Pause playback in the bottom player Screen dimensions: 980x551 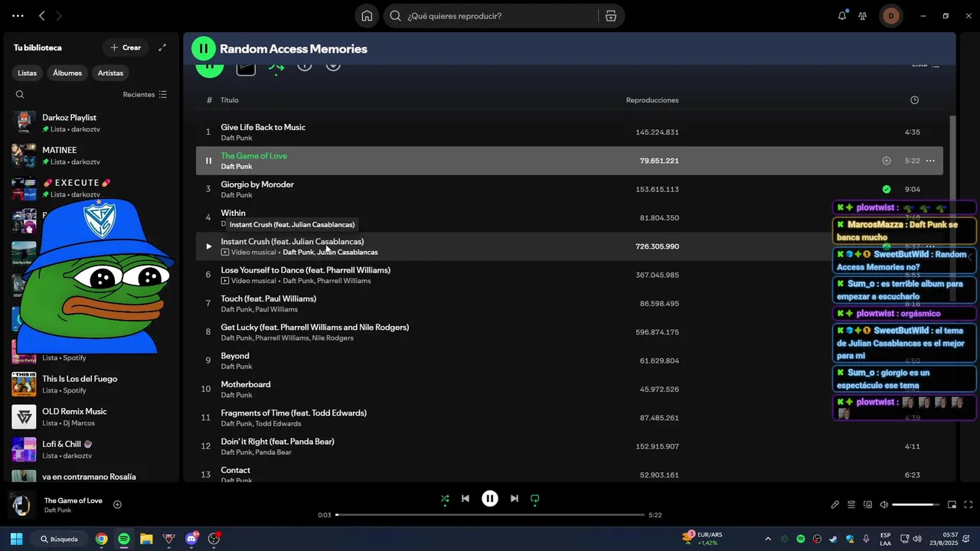point(490,498)
